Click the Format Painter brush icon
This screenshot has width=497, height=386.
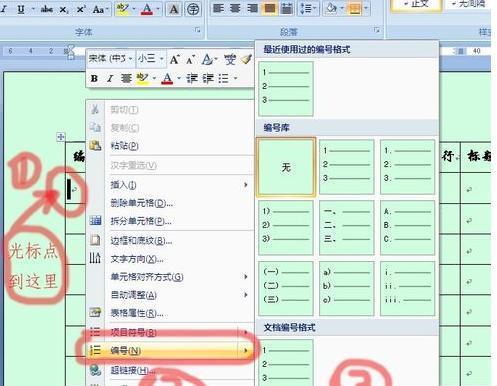[x=246, y=60]
